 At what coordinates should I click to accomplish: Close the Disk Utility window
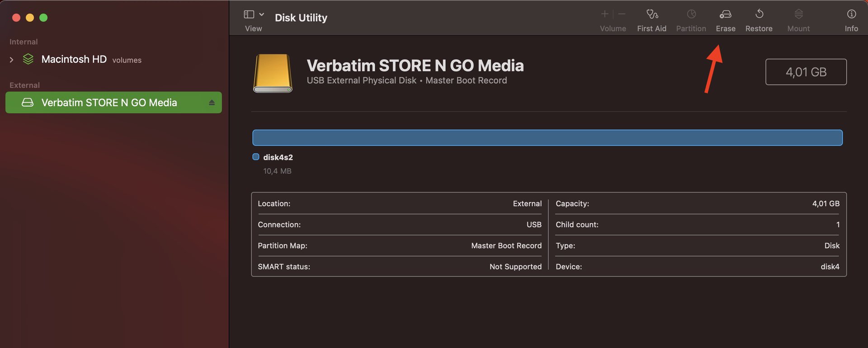click(16, 18)
